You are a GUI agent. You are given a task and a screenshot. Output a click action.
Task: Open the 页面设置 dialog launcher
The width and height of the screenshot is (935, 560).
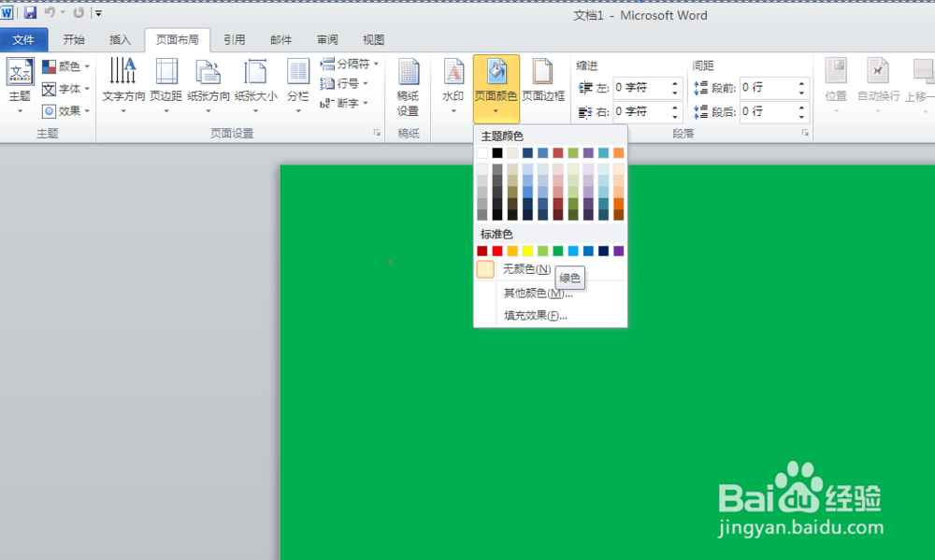tap(377, 133)
